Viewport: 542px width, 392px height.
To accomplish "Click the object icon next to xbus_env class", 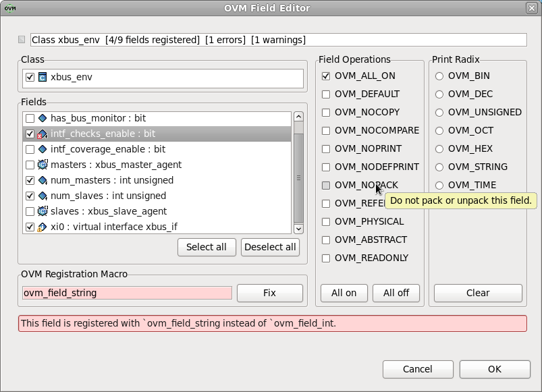I will [x=42, y=78].
